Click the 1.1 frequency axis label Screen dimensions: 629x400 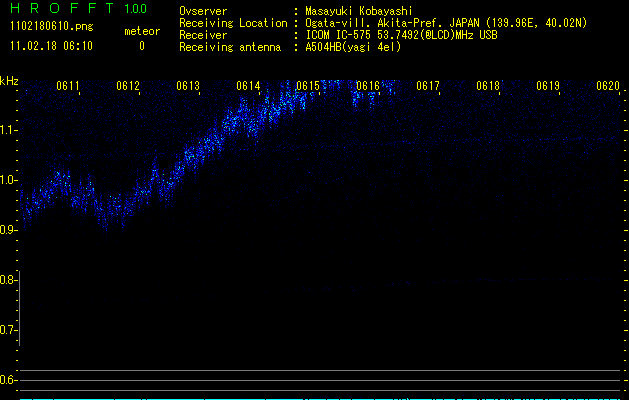pyautogui.click(x=7, y=130)
